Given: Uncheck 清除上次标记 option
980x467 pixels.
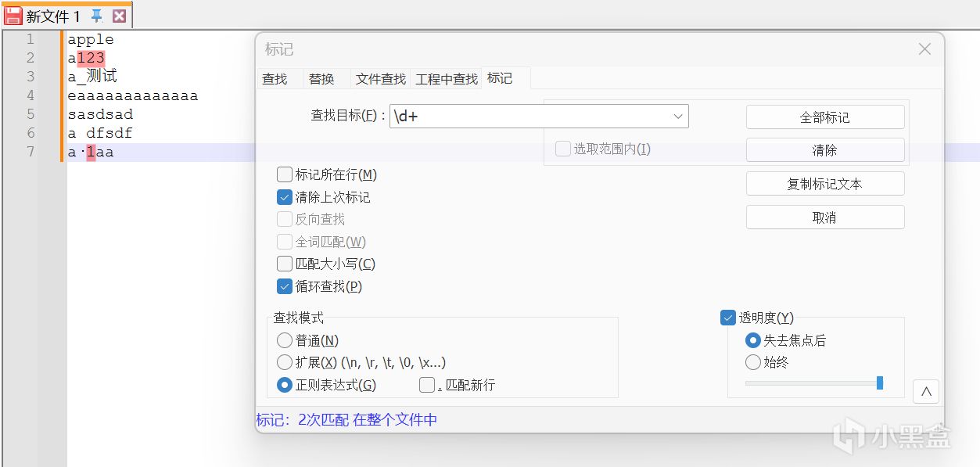Looking at the screenshot, I should pyautogui.click(x=285, y=197).
